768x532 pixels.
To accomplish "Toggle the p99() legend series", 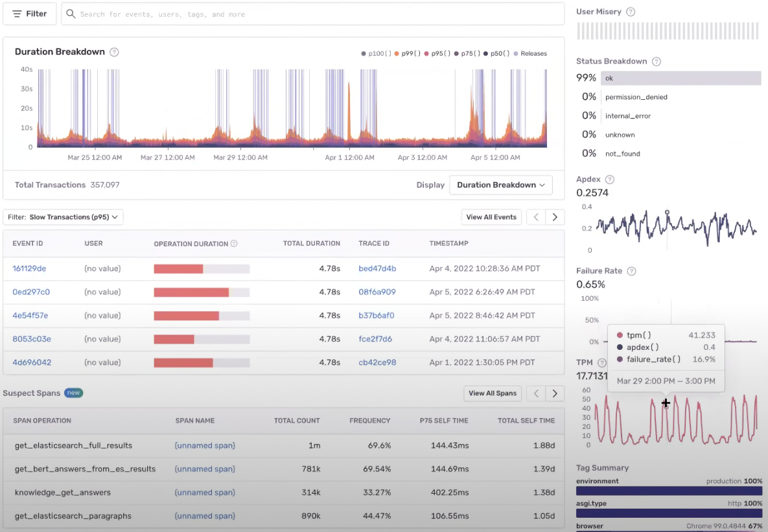I will tap(408, 53).
